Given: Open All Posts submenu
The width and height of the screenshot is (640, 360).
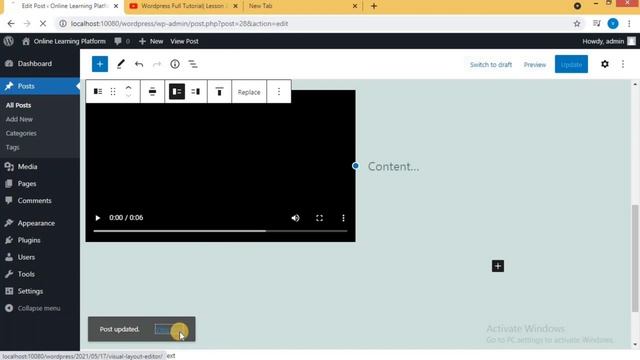Looking at the screenshot, I should point(18,105).
